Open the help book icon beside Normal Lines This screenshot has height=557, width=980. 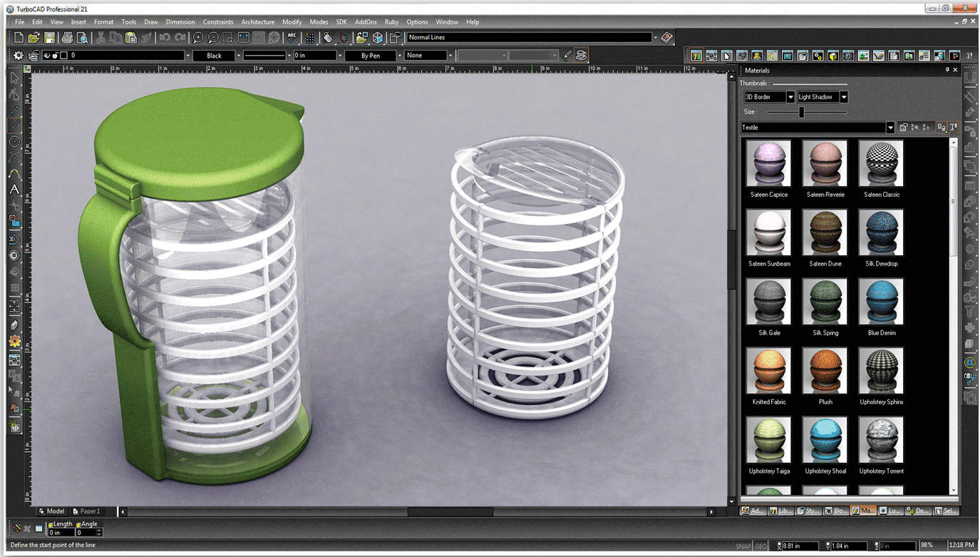(x=667, y=38)
